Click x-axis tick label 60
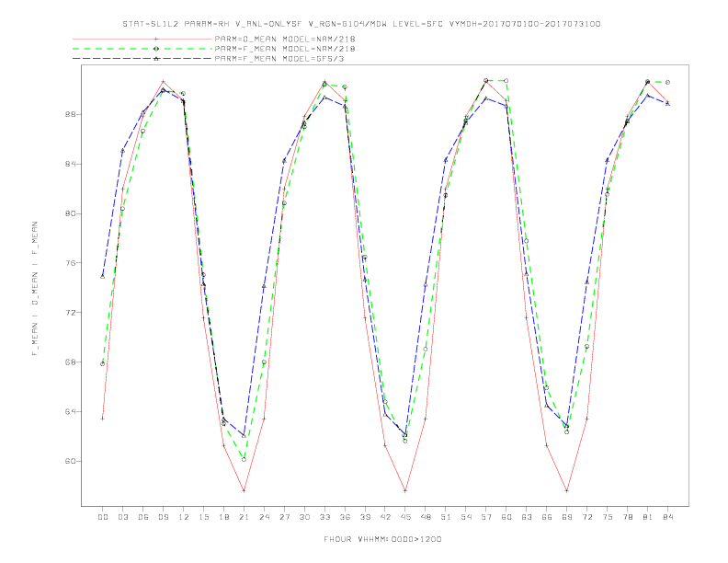Image resolution: width=728 pixels, height=563 pixels. coord(506,517)
